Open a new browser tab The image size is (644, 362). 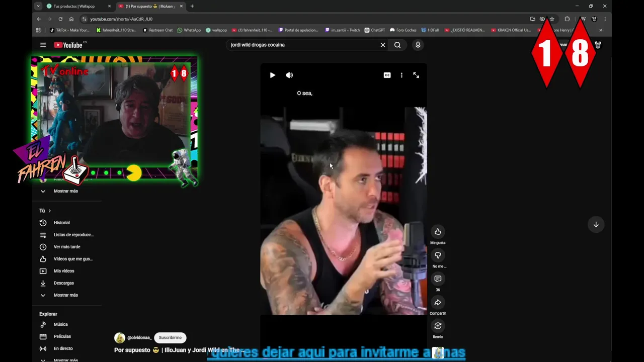[192, 6]
